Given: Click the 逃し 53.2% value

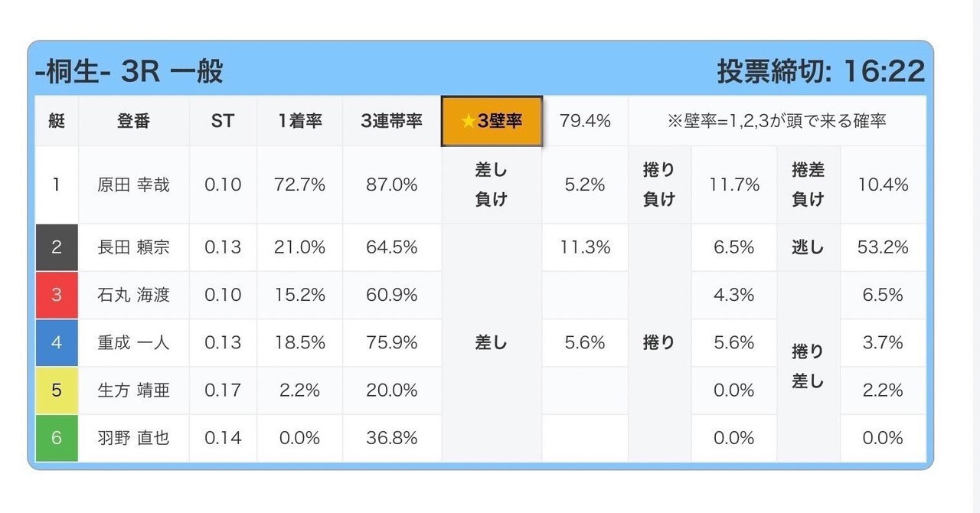Looking at the screenshot, I should [x=883, y=247].
